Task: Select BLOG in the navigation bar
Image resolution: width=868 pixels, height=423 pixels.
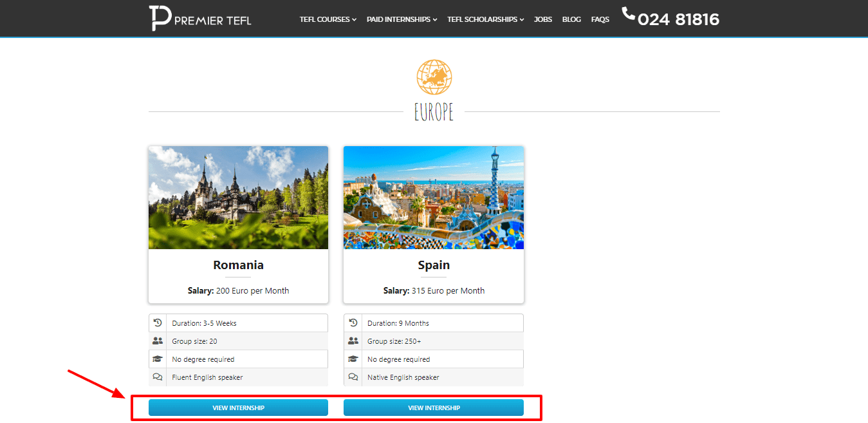Action: click(571, 19)
